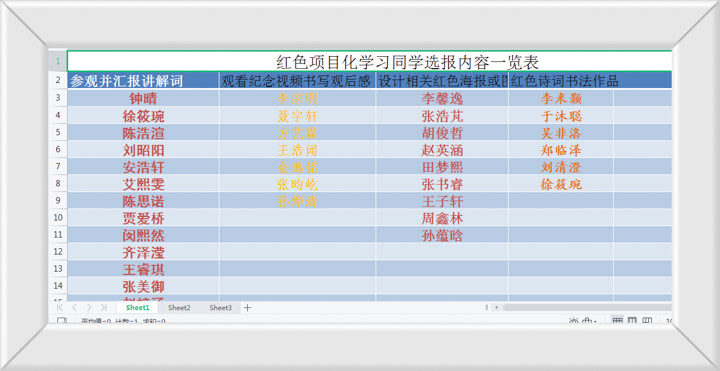Select row header 5

58,132
